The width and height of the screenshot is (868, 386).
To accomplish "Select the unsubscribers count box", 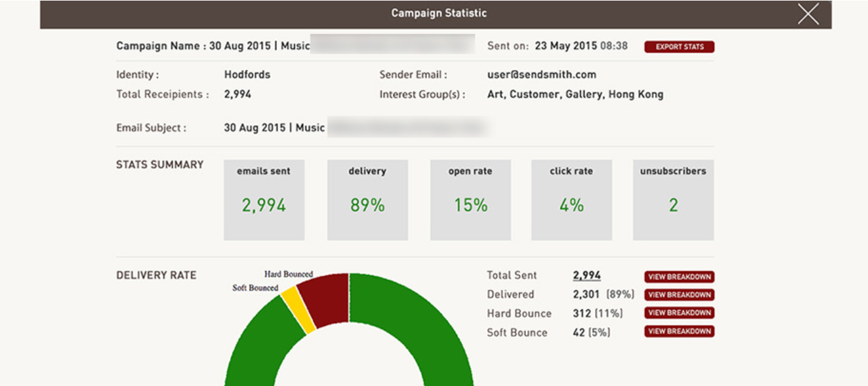I will point(674,199).
